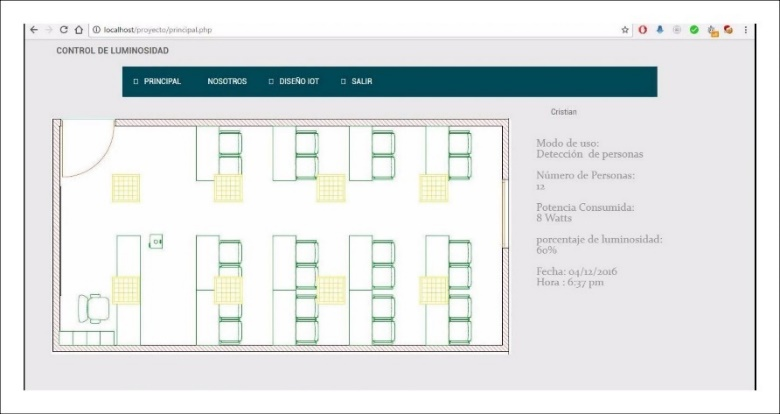Screen dimensions: 780x414
Task: Click the CONTROL DE LUMINOSIDAD title
Action: pos(112,50)
